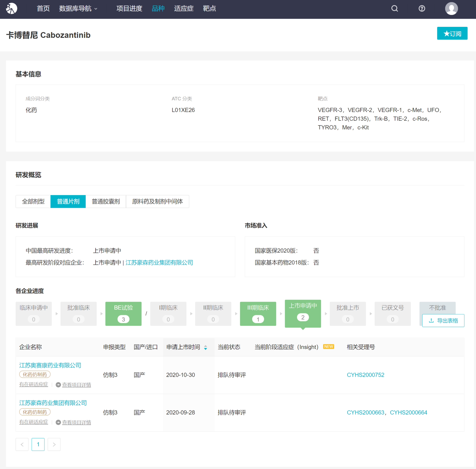The width and height of the screenshot is (476, 469).
Task: Expand the 数据库导航 dropdown menu
Action: point(78,9)
